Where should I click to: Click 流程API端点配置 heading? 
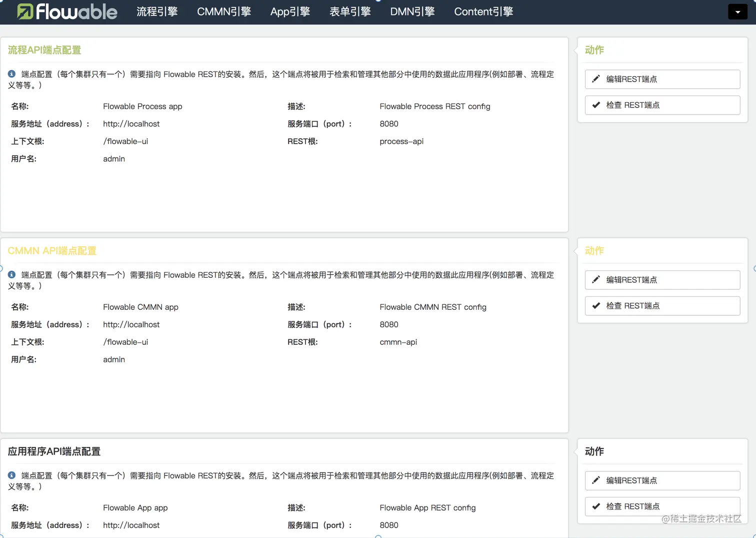pyautogui.click(x=44, y=50)
